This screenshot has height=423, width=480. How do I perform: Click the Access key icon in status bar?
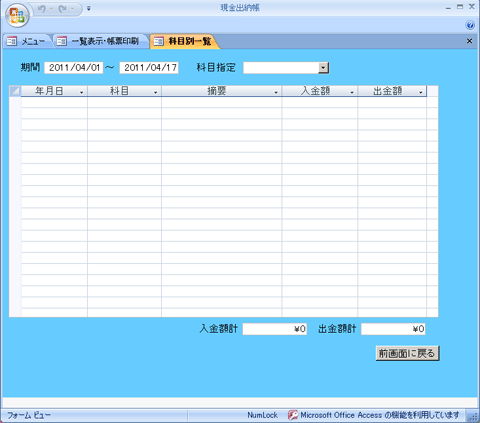click(293, 415)
